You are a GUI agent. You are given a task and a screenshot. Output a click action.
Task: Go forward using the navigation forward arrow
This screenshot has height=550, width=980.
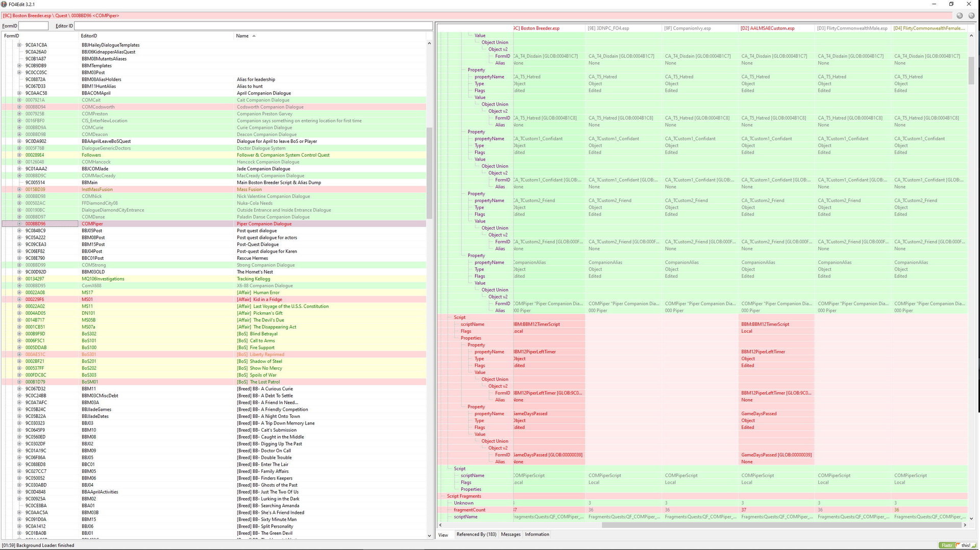(971, 16)
